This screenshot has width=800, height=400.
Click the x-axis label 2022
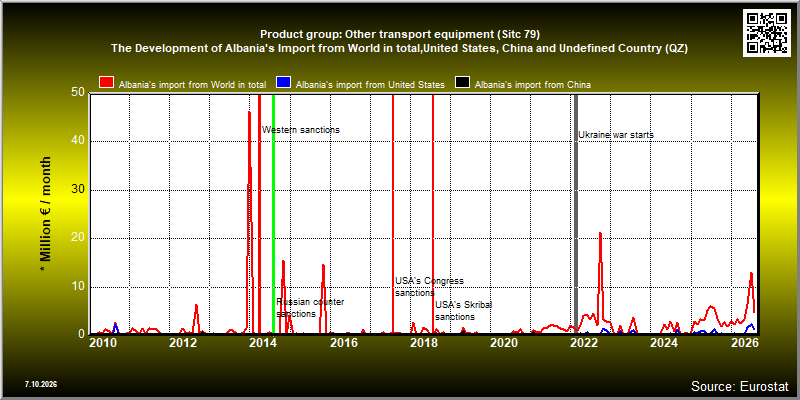(x=585, y=343)
